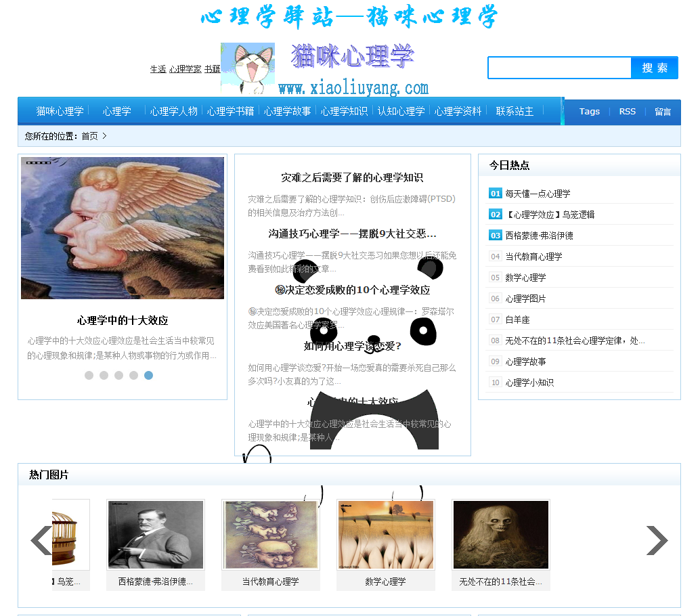Click the www.xiaoliuyang.com logo text
The image size is (700, 616).
353,89
